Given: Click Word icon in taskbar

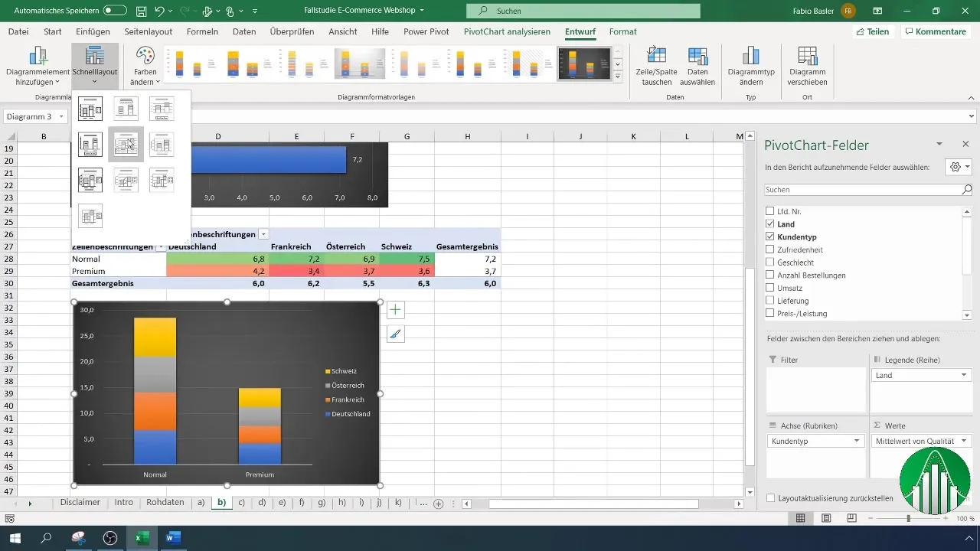Looking at the screenshot, I should 172,539.
